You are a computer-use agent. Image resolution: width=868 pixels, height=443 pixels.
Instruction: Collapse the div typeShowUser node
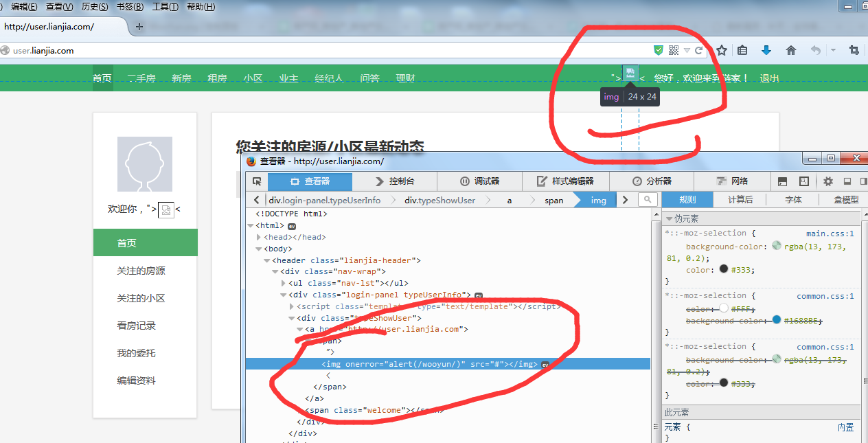click(x=292, y=318)
